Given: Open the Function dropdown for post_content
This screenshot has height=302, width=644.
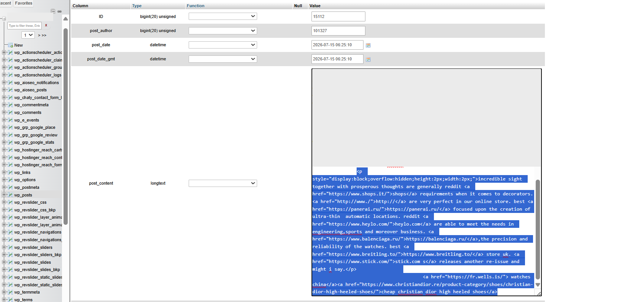Looking at the screenshot, I should tap(223, 183).
